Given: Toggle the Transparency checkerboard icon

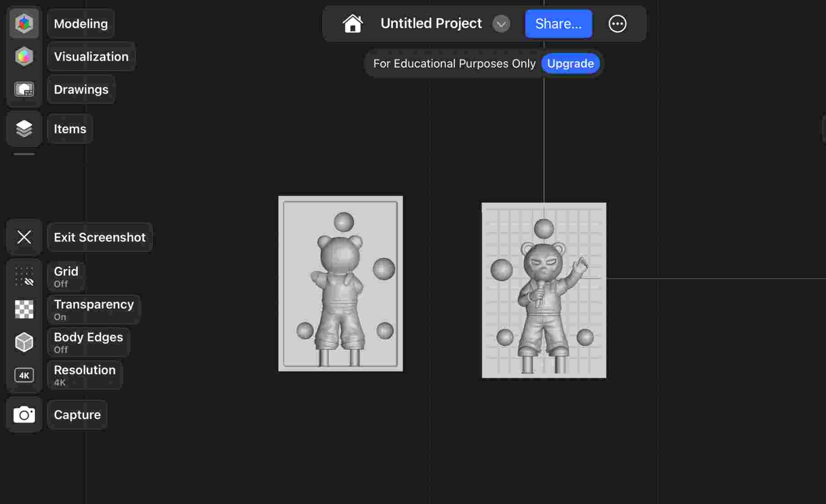Looking at the screenshot, I should click(24, 310).
